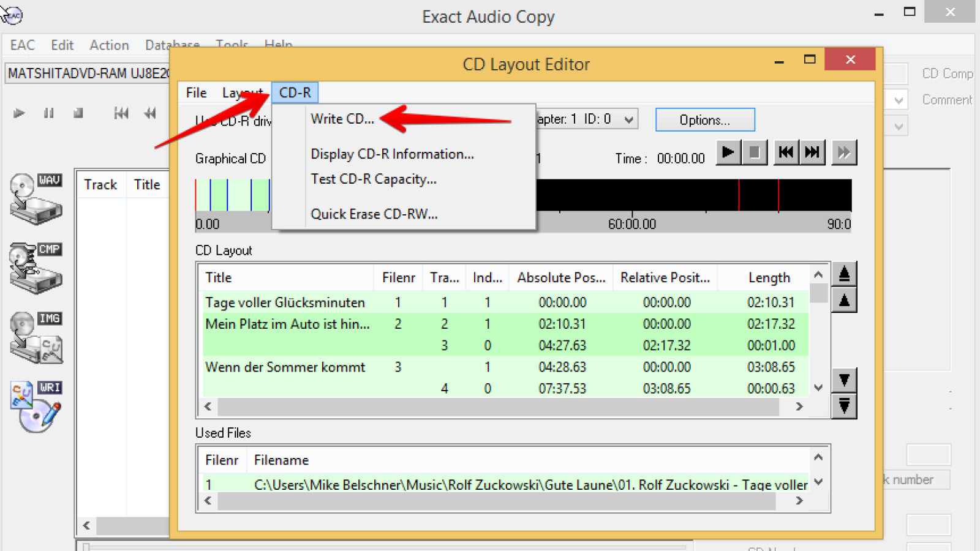Open the File menu in CD Layout Editor

(x=195, y=92)
